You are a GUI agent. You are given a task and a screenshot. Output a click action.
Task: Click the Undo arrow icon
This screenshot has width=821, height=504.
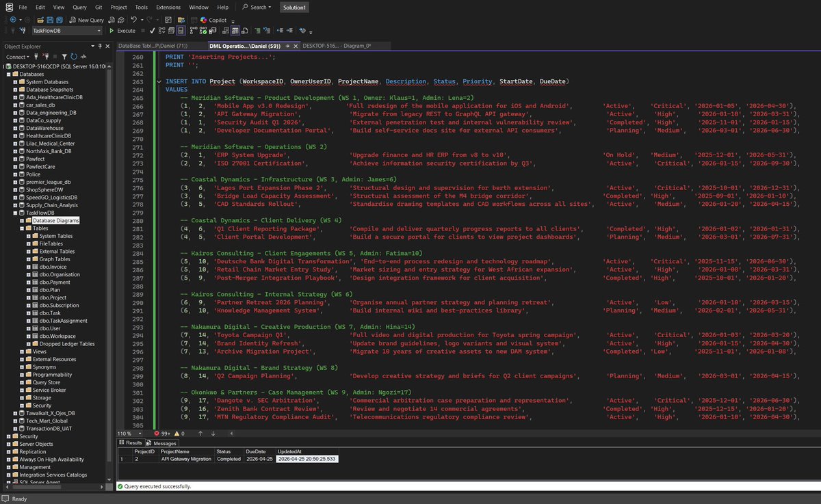tap(133, 20)
